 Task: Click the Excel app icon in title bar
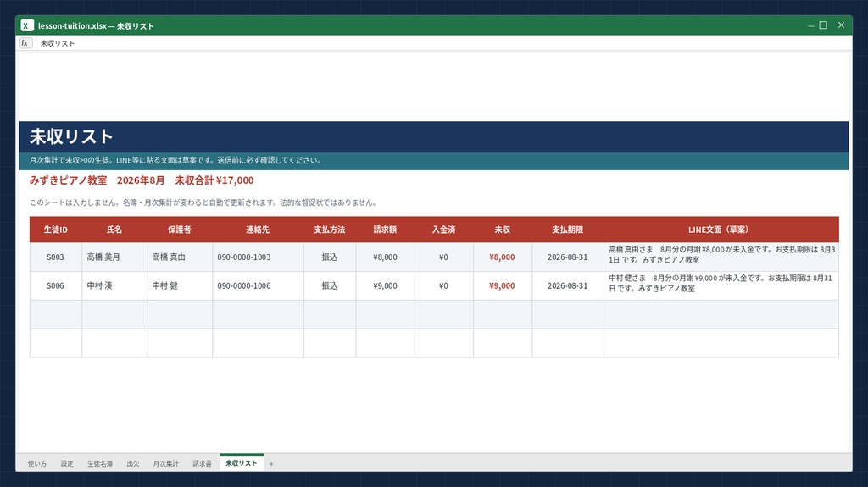coord(26,25)
